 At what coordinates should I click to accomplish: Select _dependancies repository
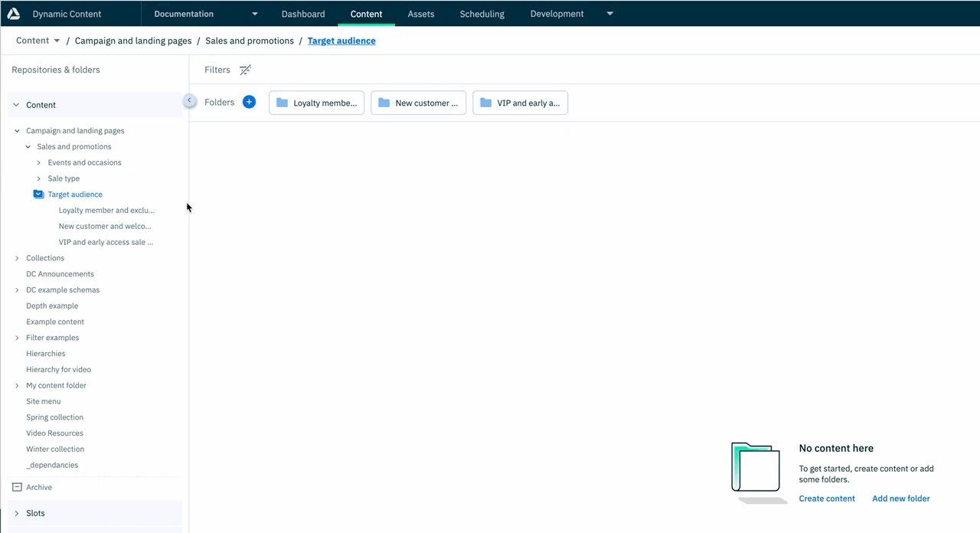click(x=52, y=465)
